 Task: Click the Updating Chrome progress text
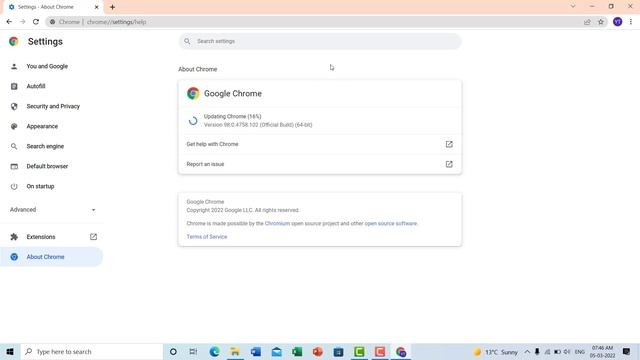pyautogui.click(x=232, y=116)
